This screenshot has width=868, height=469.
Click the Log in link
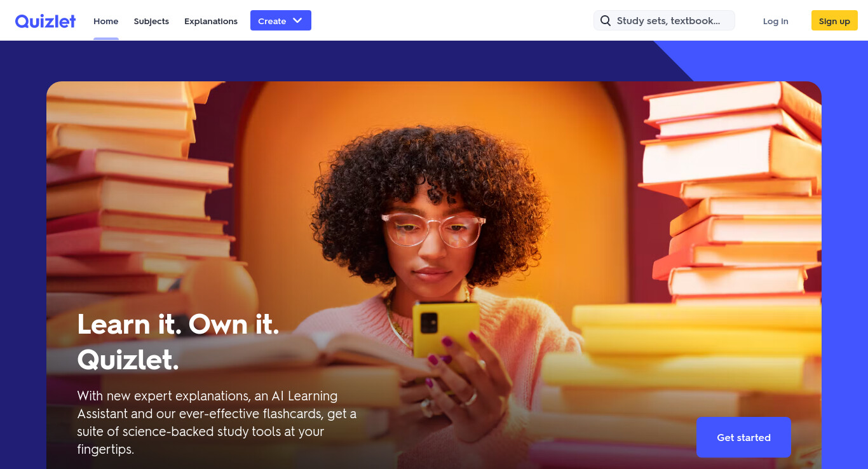(x=776, y=21)
